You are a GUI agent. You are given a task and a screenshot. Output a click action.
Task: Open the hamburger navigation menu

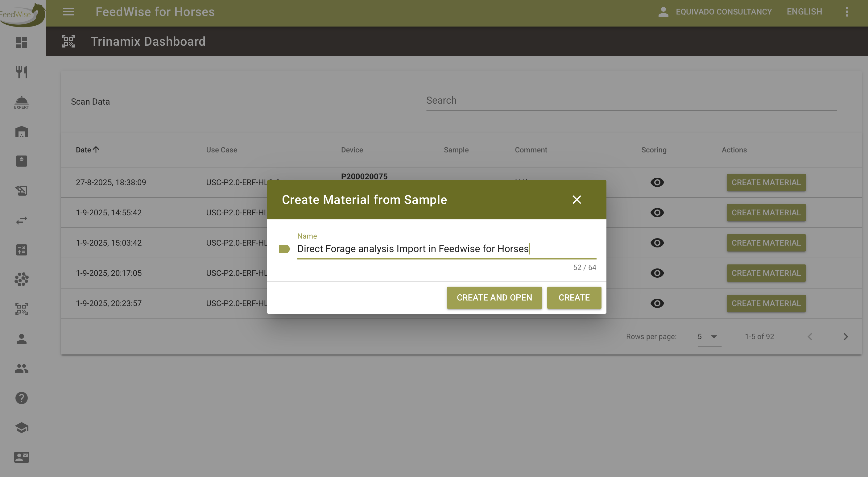tap(68, 12)
